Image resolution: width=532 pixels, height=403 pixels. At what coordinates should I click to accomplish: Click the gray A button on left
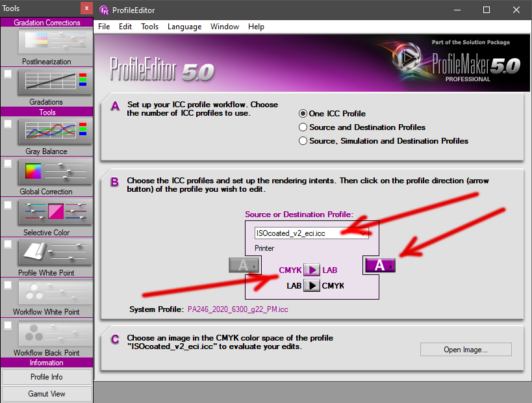[x=244, y=265]
